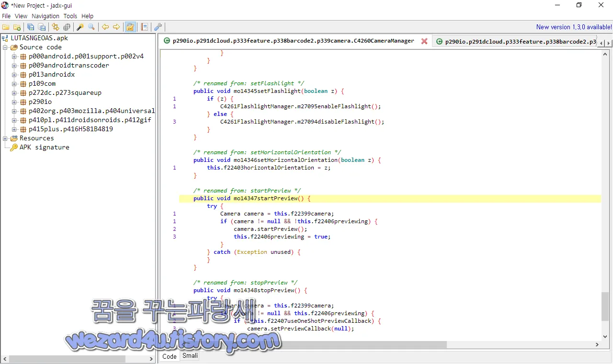This screenshot has width=613, height=364.
Task: Click the code pane's scroll-down arrow
Action: tap(605, 337)
